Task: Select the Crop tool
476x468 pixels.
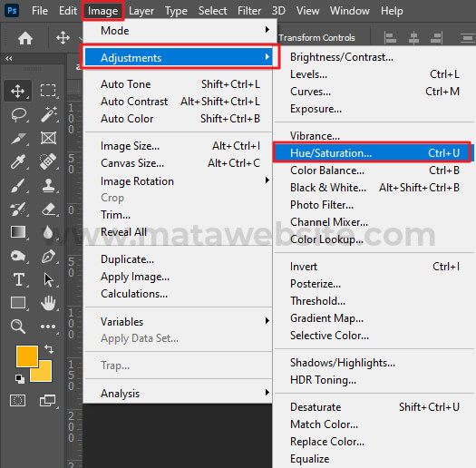Action: (x=18, y=139)
